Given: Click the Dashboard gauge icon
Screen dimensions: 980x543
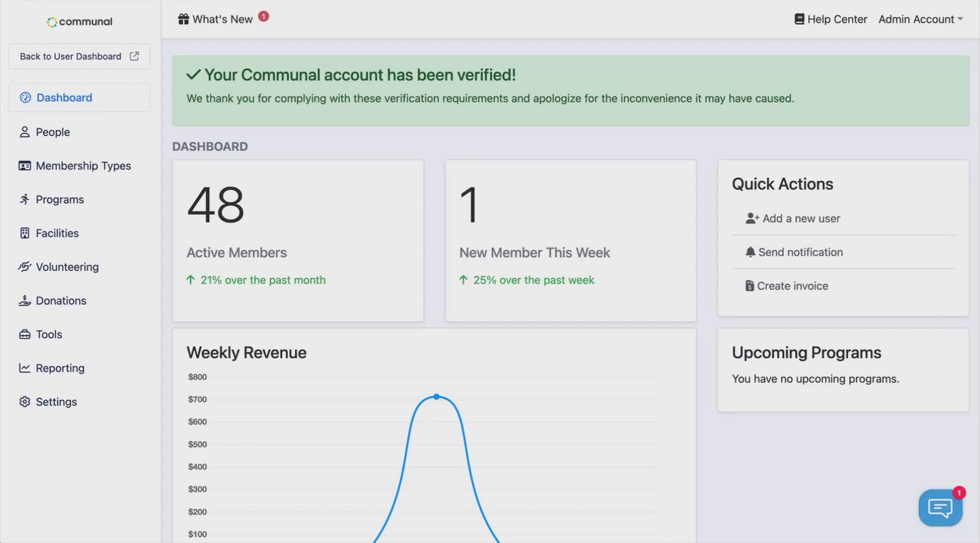Looking at the screenshot, I should (25, 97).
